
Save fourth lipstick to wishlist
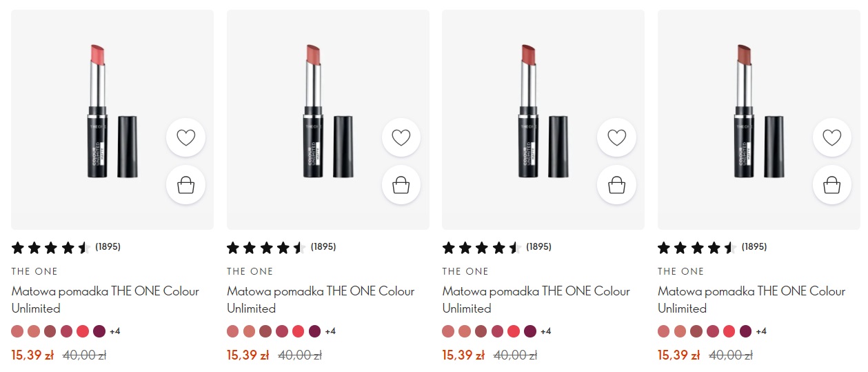click(832, 137)
